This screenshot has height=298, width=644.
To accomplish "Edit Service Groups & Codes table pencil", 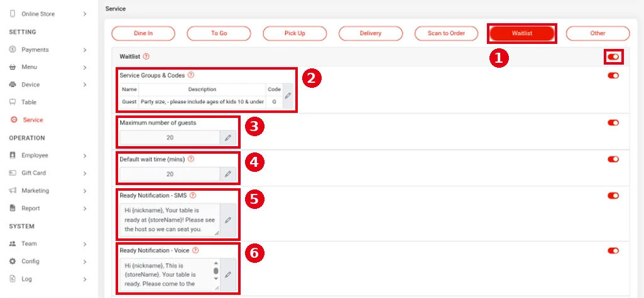I will [x=288, y=95].
